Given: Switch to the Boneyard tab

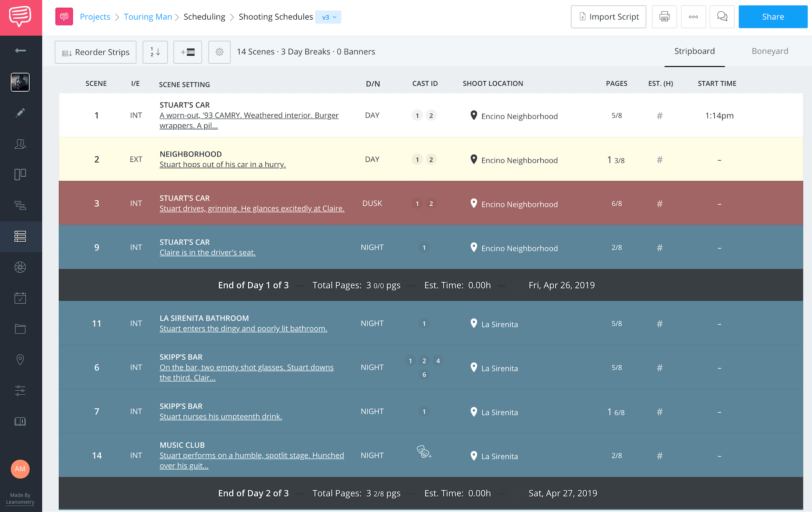Looking at the screenshot, I should [770, 51].
